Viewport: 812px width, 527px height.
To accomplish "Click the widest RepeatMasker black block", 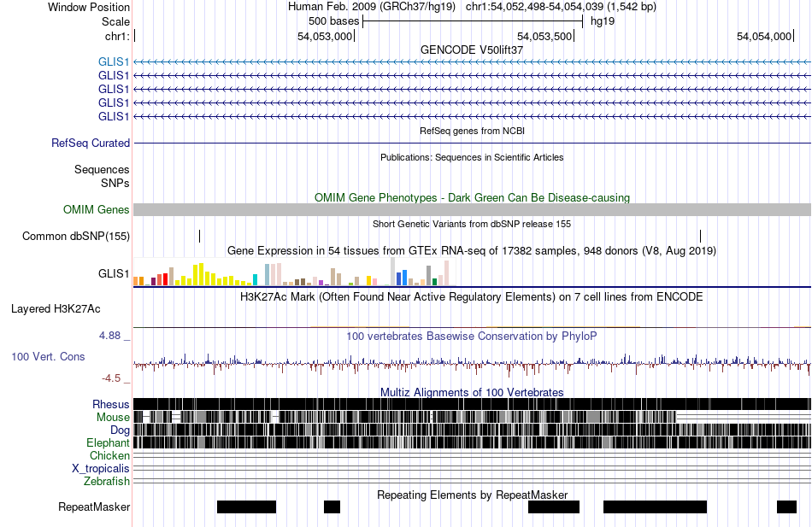I will (x=655, y=507).
